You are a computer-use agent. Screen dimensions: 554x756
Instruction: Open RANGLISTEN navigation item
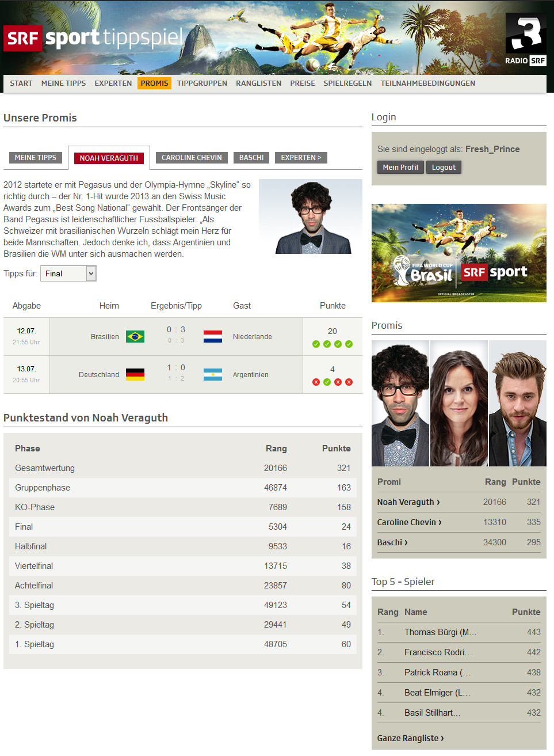pos(258,83)
